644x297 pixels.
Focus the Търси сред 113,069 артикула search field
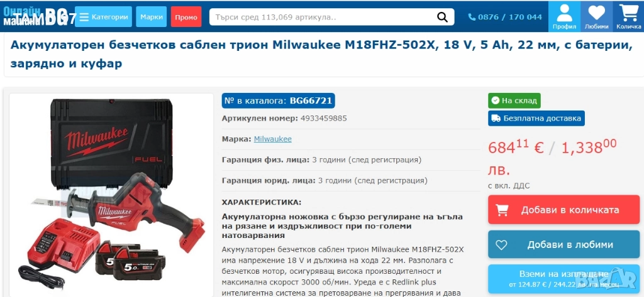pyautogui.click(x=323, y=17)
